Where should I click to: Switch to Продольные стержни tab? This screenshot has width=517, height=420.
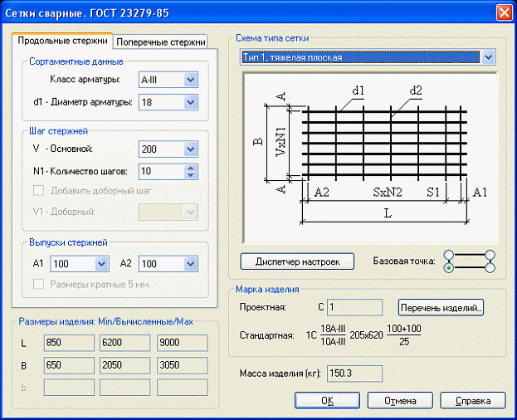(x=62, y=41)
